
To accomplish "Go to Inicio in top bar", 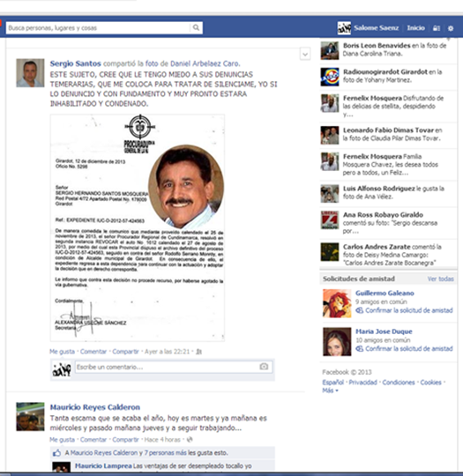I will [416, 28].
